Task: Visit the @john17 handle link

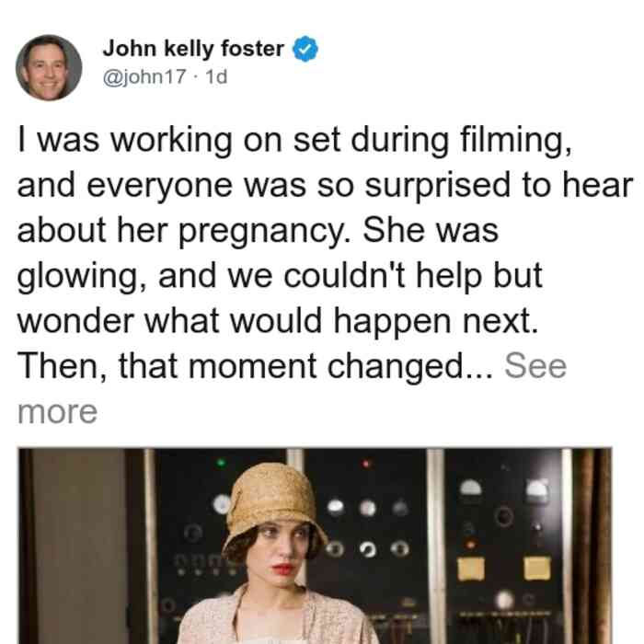Action: coord(144,76)
